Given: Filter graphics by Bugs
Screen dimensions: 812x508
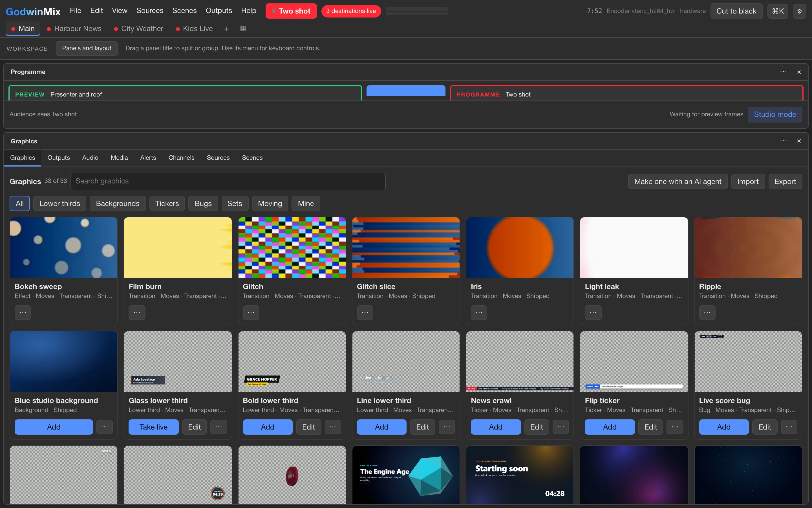Looking at the screenshot, I should pyautogui.click(x=203, y=203).
